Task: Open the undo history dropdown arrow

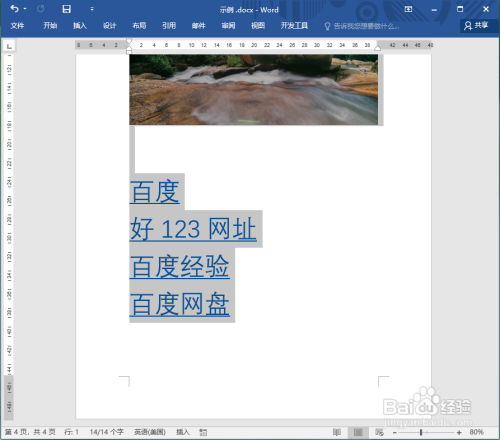Action: tap(25, 9)
